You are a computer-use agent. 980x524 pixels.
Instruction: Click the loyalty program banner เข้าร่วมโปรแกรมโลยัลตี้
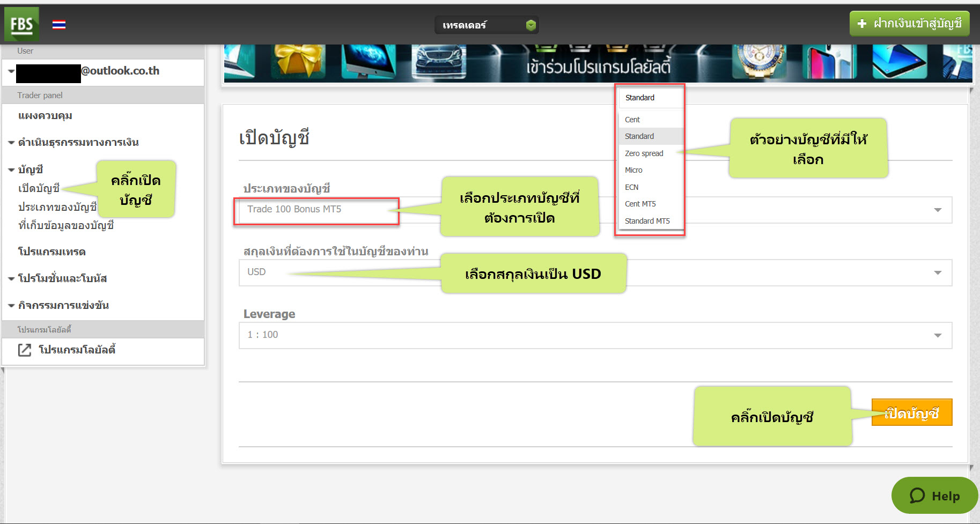[598, 64]
